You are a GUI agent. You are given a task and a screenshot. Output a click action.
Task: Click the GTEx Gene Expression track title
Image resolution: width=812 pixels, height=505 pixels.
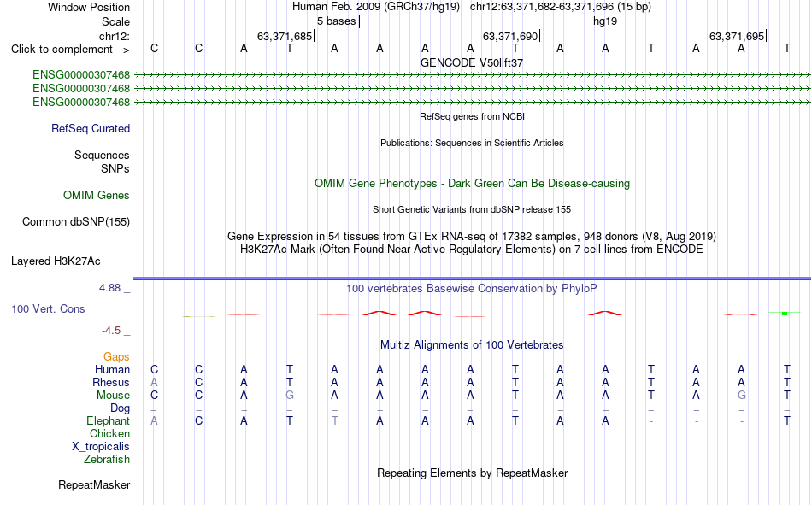(x=472, y=236)
